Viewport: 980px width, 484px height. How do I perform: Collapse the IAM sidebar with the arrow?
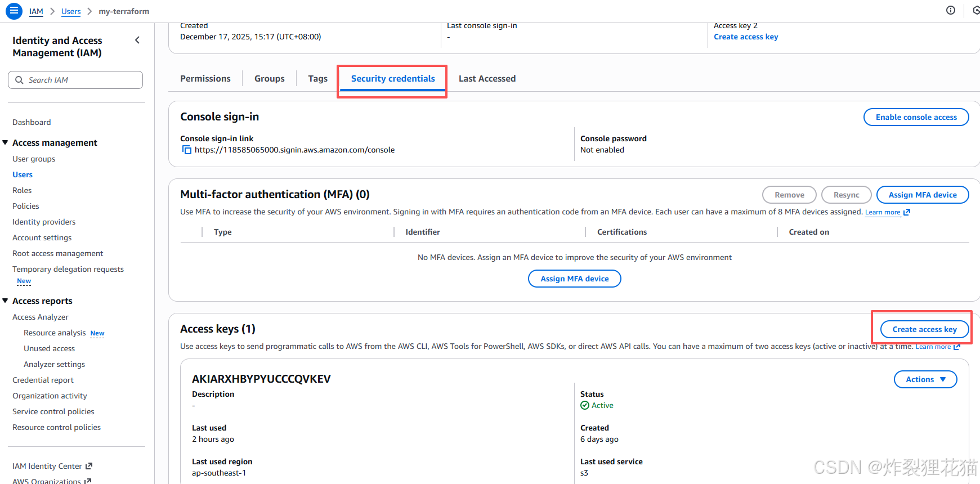coord(137,40)
